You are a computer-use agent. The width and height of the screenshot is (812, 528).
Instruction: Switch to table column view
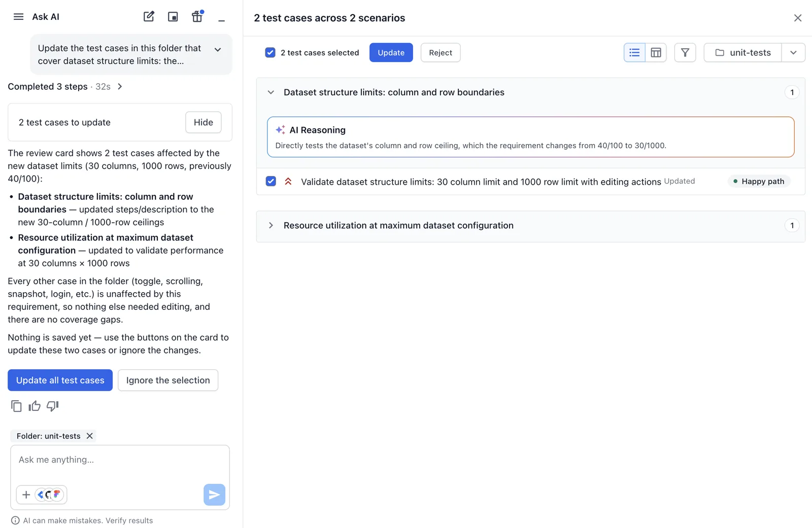[x=656, y=53]
